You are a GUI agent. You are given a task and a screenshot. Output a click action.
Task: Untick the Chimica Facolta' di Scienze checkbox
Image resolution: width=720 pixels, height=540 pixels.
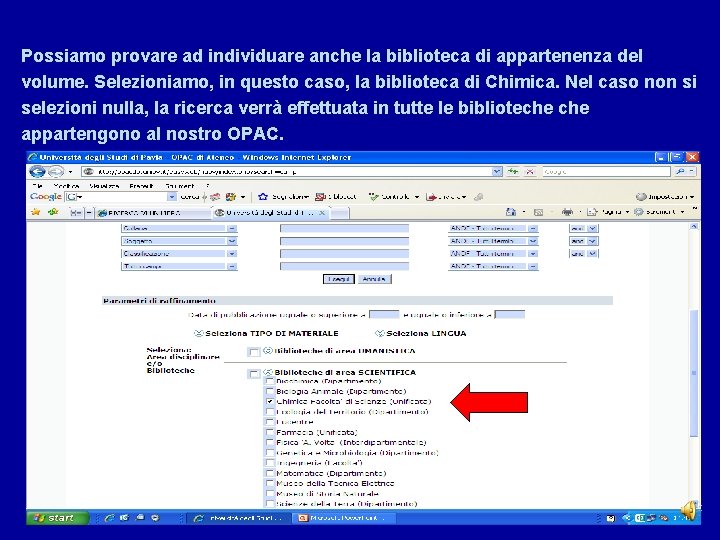point(270,401)
